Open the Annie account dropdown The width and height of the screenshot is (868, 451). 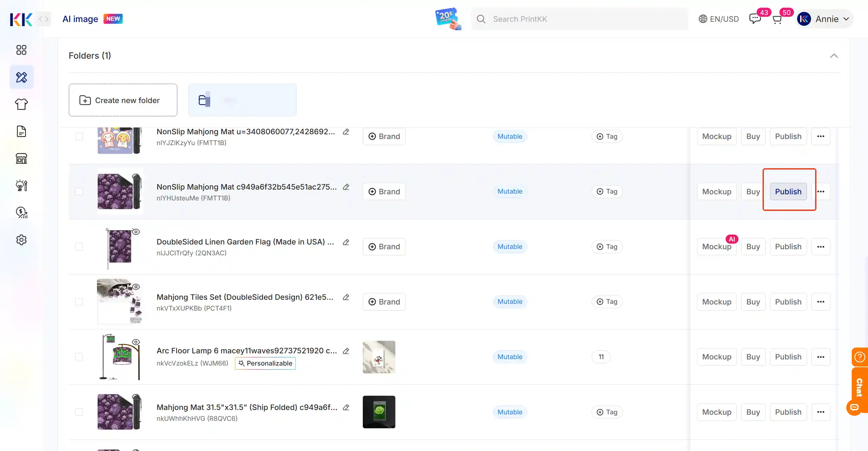coord(824,19)
